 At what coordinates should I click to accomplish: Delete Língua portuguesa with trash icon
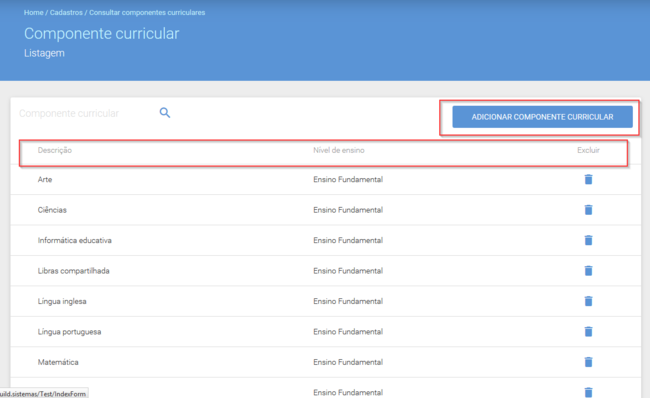(x=588, y=332)
